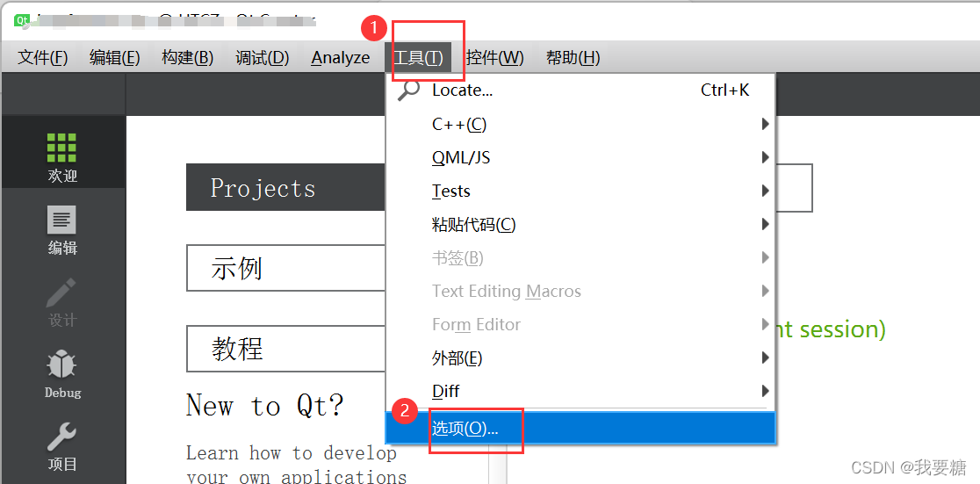This screenshot has height=484, width=980.
Task: Click the 外部 submenu arrow
Action: [x=765, y=358]
